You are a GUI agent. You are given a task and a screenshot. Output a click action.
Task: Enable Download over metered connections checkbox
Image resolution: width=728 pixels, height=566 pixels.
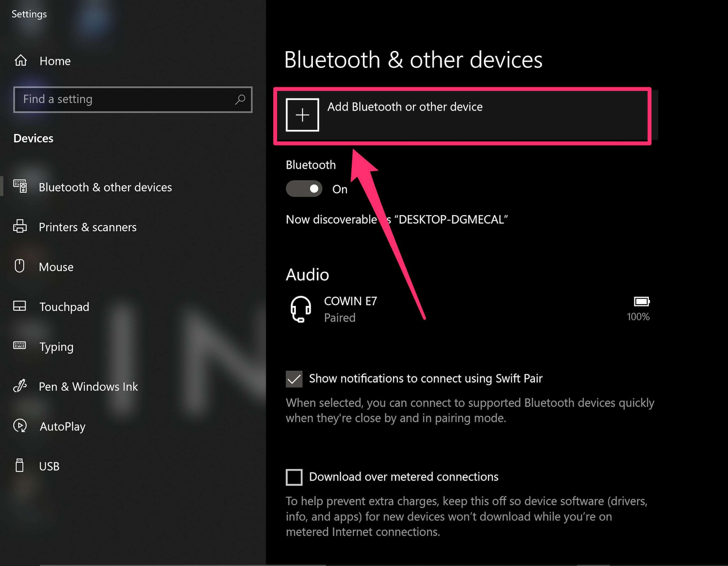[x=294, y=476]
